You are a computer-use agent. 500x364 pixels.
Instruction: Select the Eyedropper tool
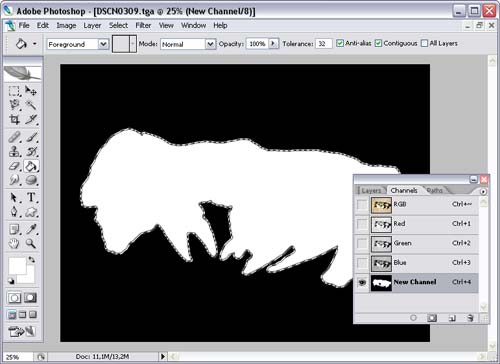[31, 229]
